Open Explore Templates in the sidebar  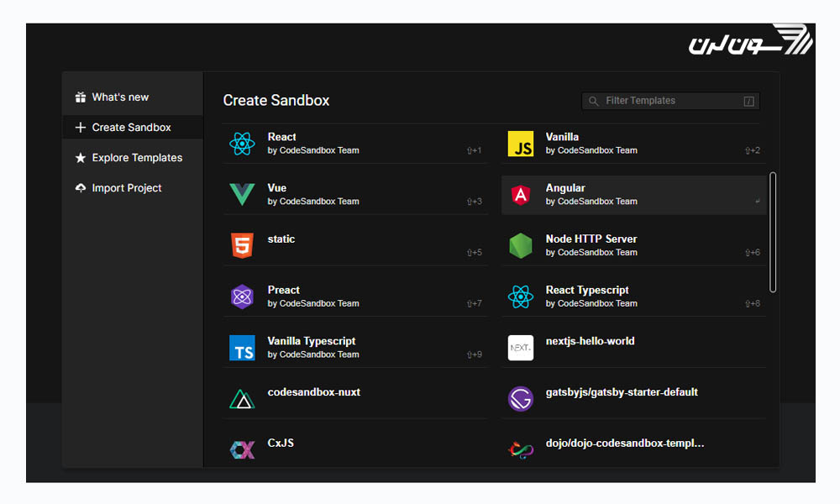point(137,158)
